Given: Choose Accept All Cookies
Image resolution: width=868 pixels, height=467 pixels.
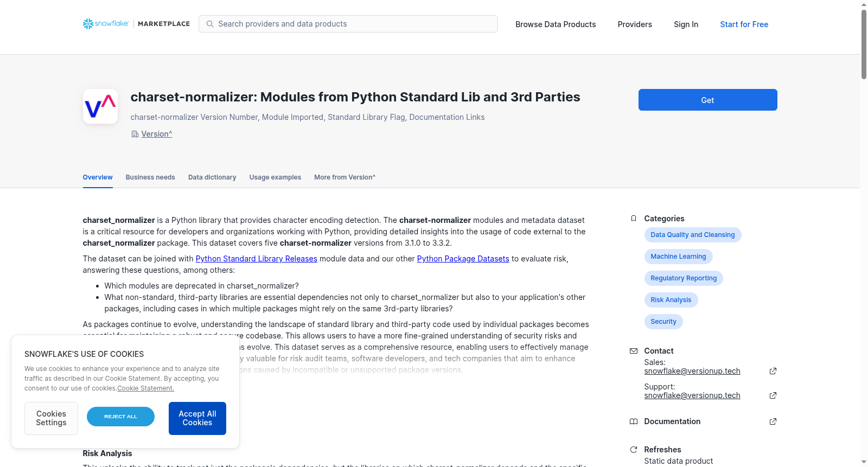Looking at the screenshot, I should click(197, 418).
